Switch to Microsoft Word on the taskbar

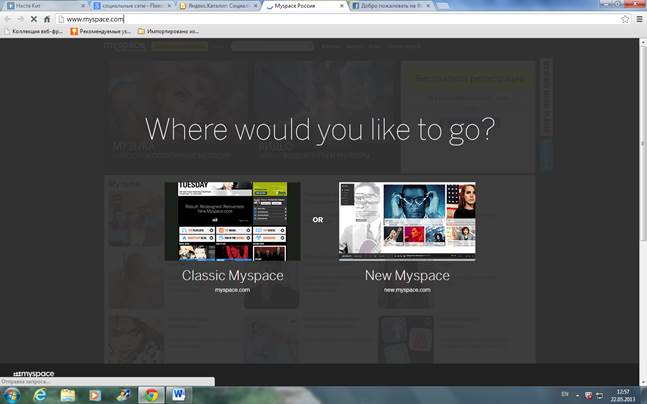[x=179, y=395]
